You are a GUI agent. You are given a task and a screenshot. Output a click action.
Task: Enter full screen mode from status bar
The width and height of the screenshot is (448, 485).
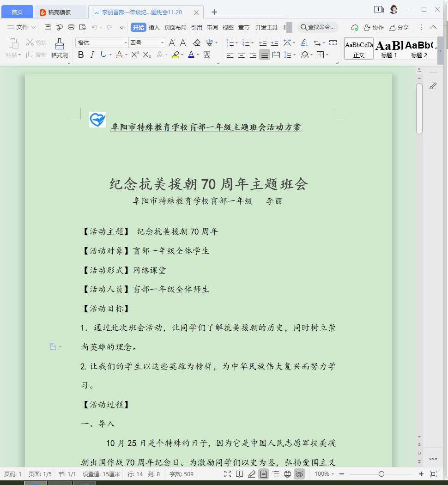coord(228,474)
